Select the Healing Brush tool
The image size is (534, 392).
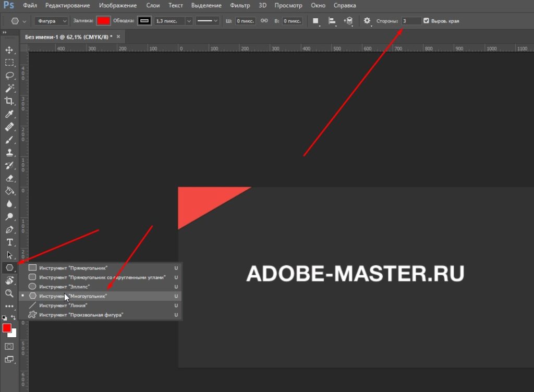coord(9,127)
